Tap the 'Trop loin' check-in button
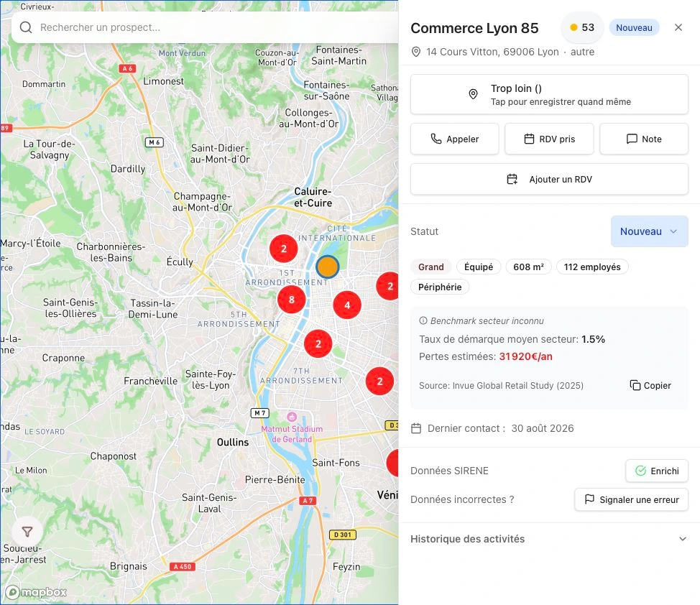 (x=548, y=94)
